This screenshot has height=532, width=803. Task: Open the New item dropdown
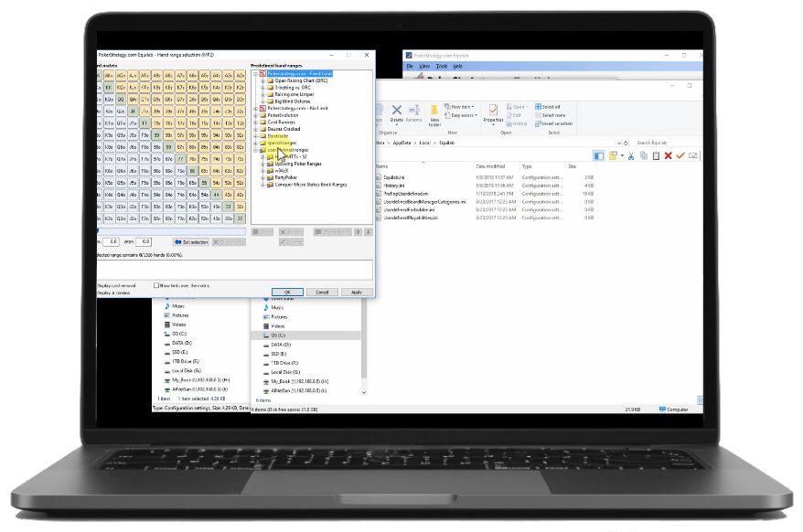[461, 107]
